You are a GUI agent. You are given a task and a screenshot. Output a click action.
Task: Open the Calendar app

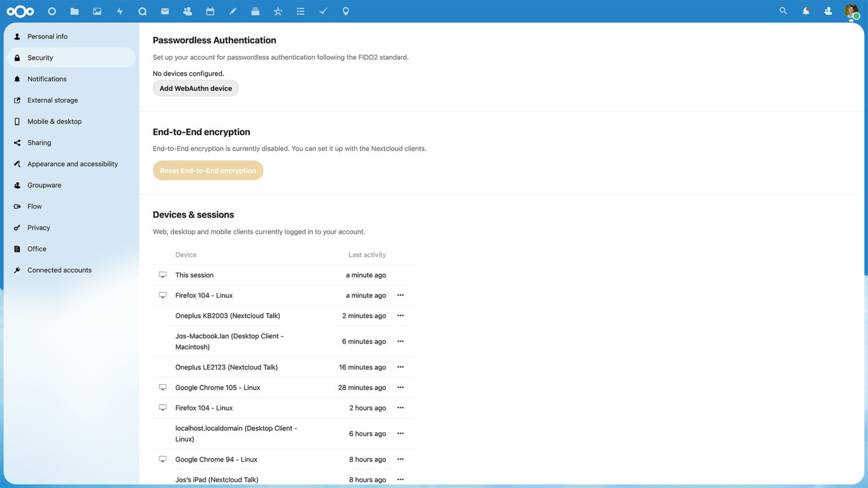pyautogui.click(x=210, y=11)
